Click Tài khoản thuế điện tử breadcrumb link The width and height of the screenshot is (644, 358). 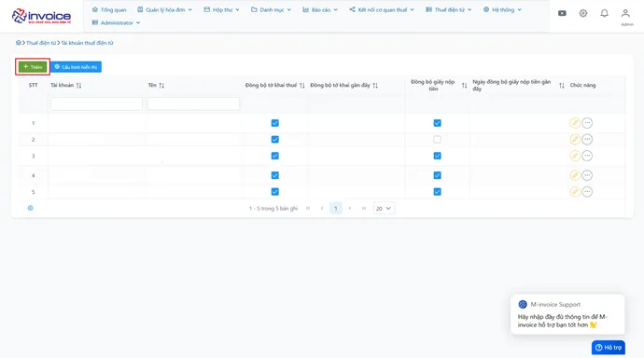(x=87, y=43)
